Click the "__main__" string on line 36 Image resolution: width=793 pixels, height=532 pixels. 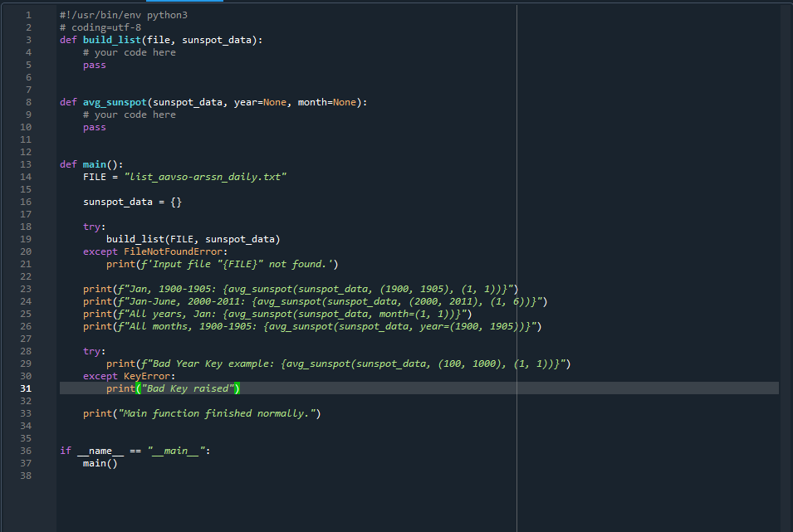pos(176,451)
